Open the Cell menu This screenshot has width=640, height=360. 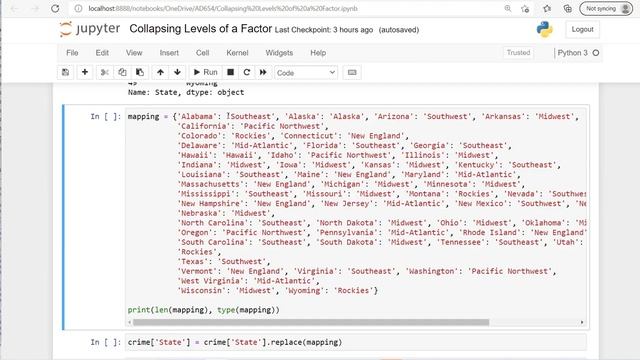tap(202, 53)
